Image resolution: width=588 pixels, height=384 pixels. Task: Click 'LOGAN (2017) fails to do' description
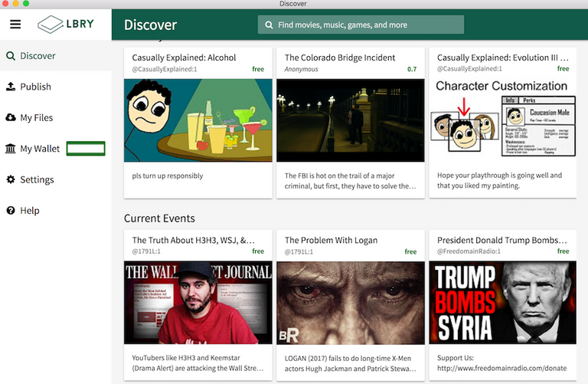(x=350, y=363)
